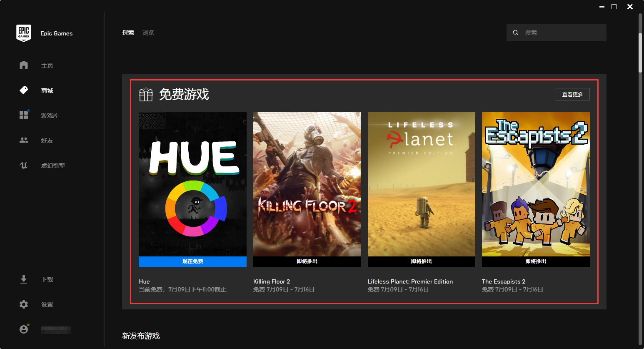This screenshot has width=644, height=349.
Task: Click the 免费游戏 heading
Action: coord(184,94)
